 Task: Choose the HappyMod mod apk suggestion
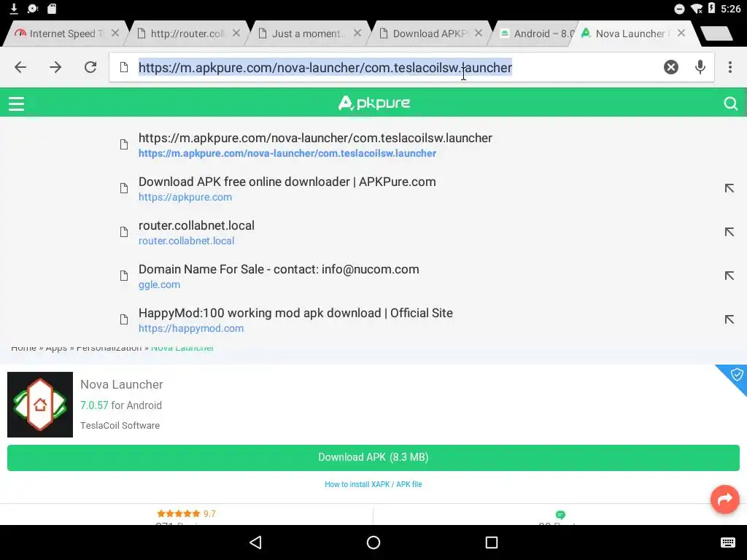(x=373, y=320)
